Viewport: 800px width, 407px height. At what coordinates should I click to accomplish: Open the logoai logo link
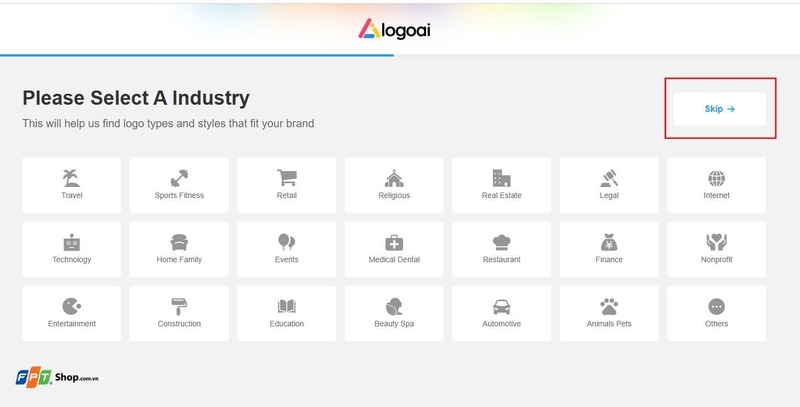coord(394,29)
